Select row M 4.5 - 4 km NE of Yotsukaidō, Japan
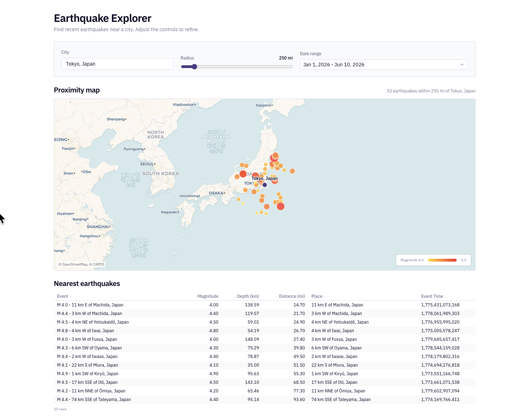 point(265,322)
